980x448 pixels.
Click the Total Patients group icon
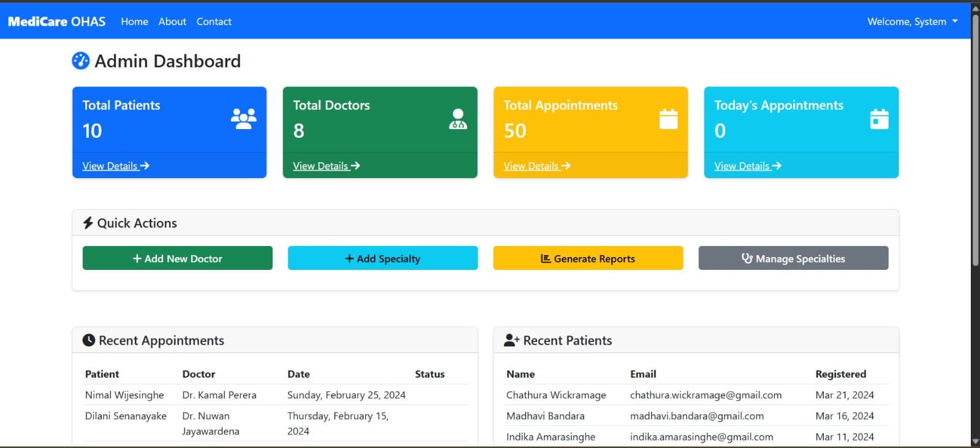244,118
